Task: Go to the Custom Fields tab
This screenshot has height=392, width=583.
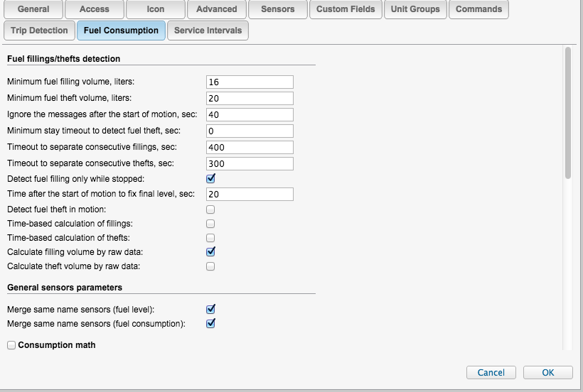Action: (x=346, y=9)
